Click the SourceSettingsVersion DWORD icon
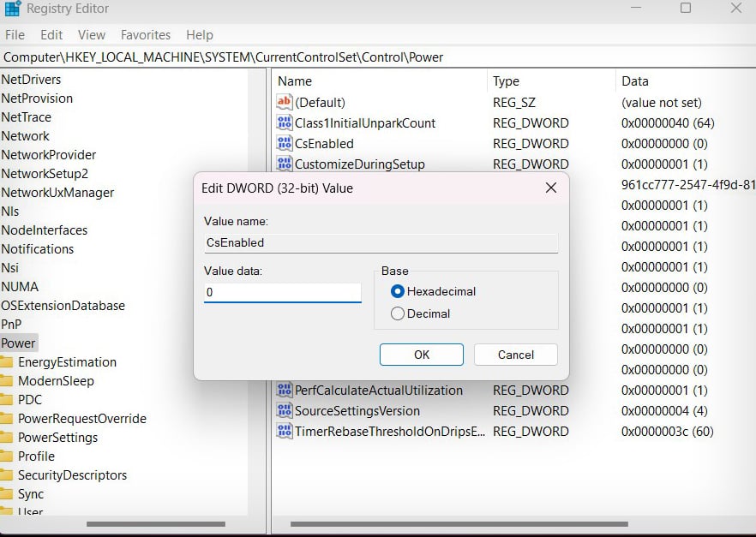Viewport: 756px width, 537px height. pyautogui.click(x=284, y=410)
